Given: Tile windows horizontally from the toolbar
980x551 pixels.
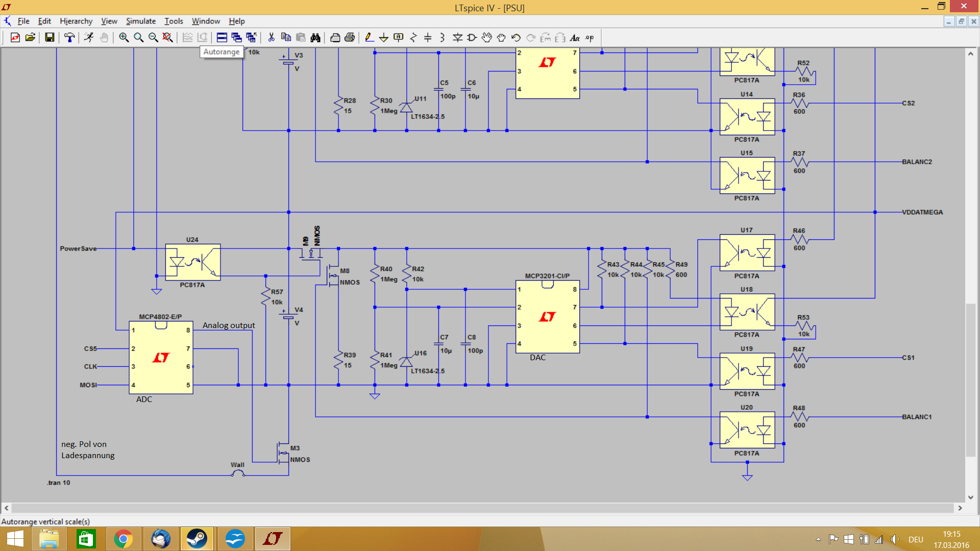Looking at the screenshot, I should 222,37.
